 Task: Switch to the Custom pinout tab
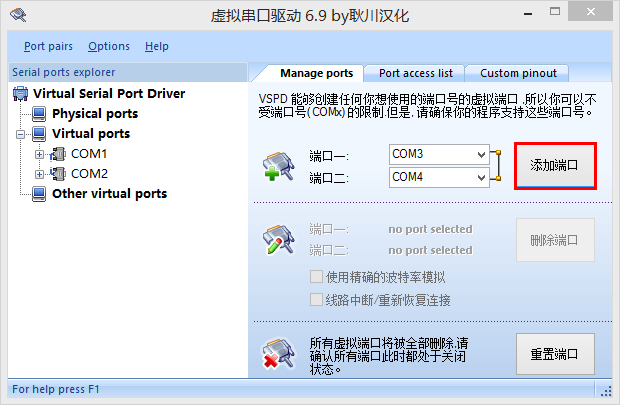pos(518,74)
